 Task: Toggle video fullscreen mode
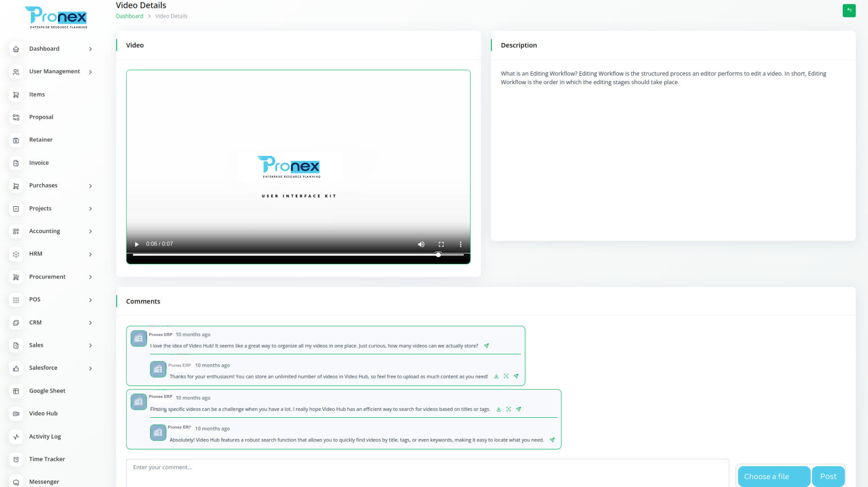tap(441, 244)
